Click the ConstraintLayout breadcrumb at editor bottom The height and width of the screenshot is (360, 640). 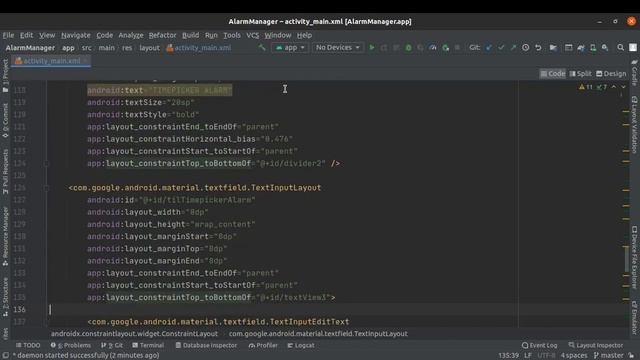(x=134, y=334)
